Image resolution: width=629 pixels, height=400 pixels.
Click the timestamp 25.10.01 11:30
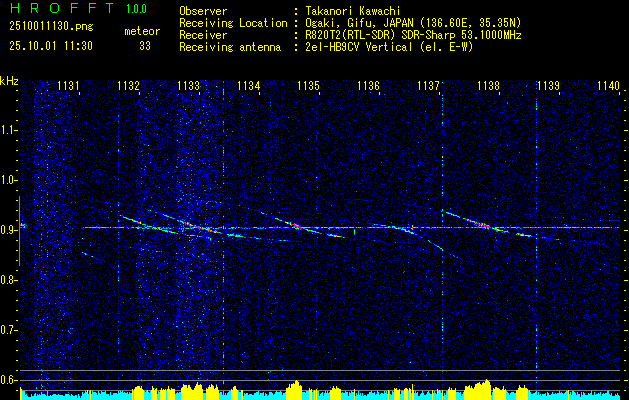[x=51, y=45]
